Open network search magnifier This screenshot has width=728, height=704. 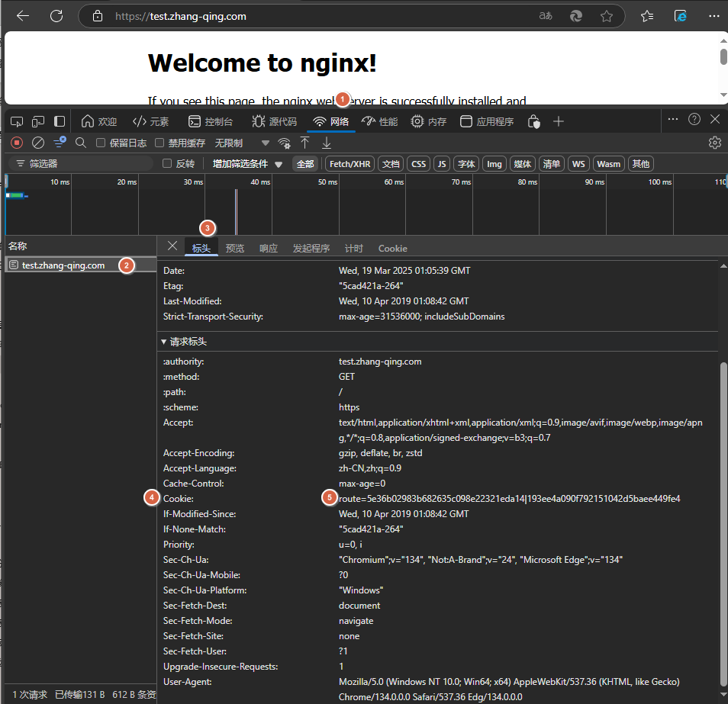coord(81,143)
